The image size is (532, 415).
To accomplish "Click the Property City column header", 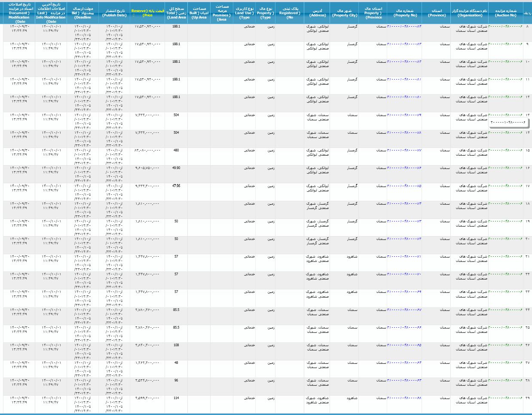I will pos(344,13).
